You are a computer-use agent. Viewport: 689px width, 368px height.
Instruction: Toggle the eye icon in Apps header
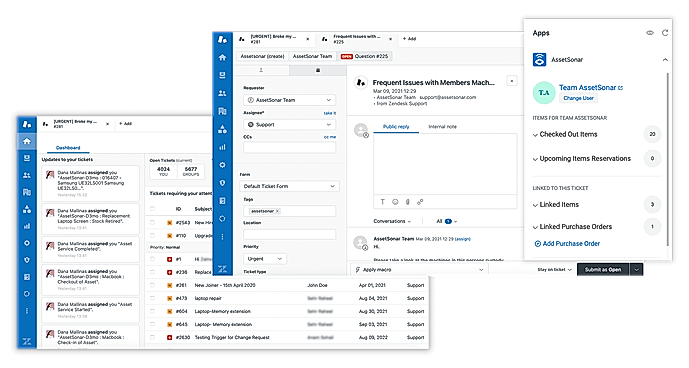point(650,33)
